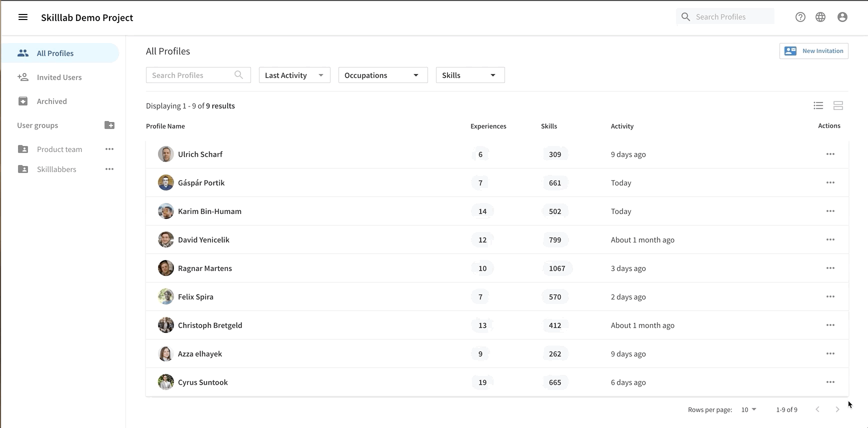Click the 14 experiences badge
The height and width of the screenshot is (428, 868).
[x=482, y=211]
